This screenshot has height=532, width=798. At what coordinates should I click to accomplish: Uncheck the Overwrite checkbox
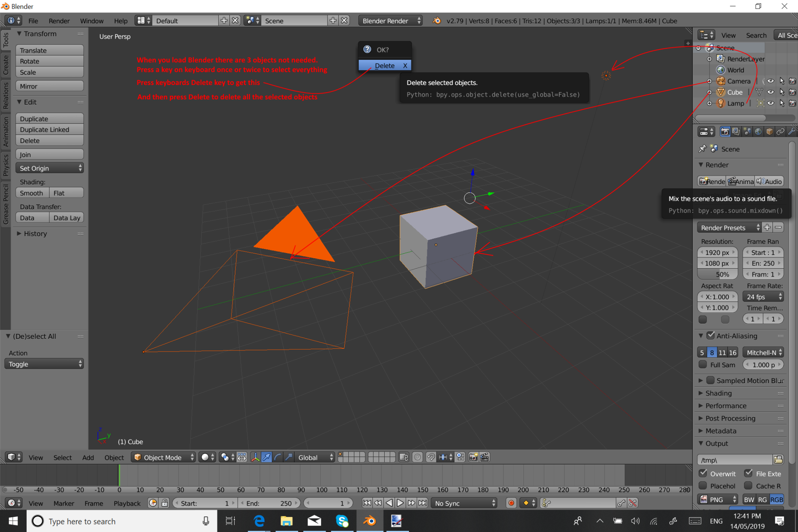(x=703, y=473)
